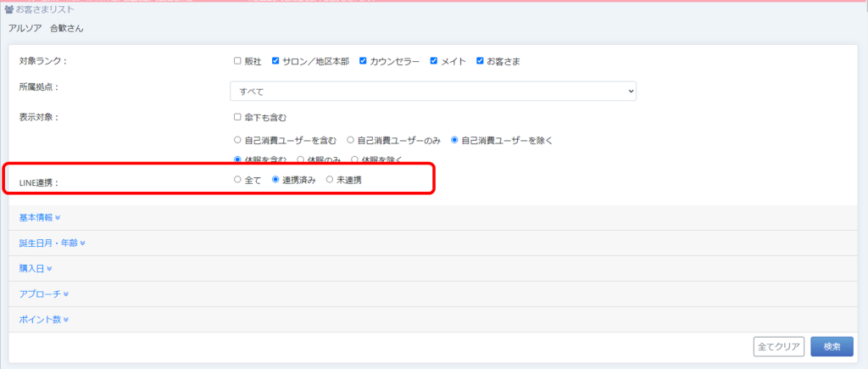The height and width of the screenshot is (369, 868).
Task: Expand the 誕生日月・年齢 section
Action: tap(52, 243)
